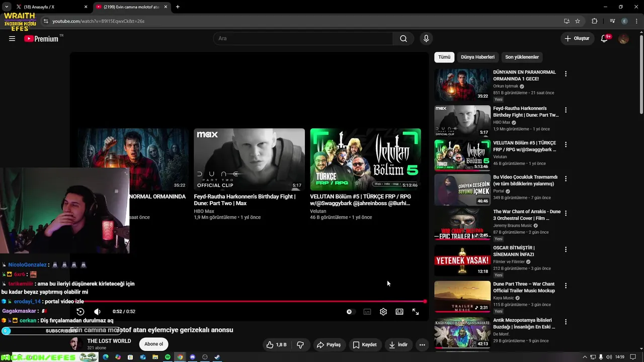
Task: Open DÜNYANIN EN PARANORMAL sidebar thumbnail
Action: coord(462,84)
